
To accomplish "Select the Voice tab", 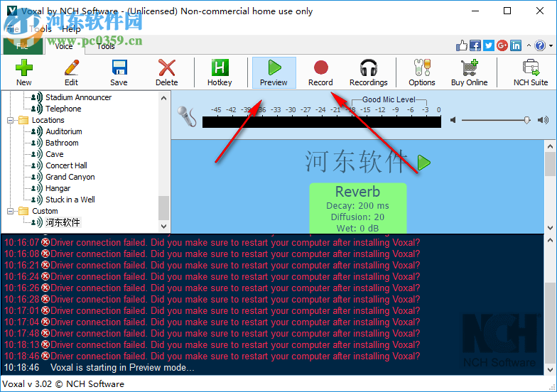I will (64, 46).
